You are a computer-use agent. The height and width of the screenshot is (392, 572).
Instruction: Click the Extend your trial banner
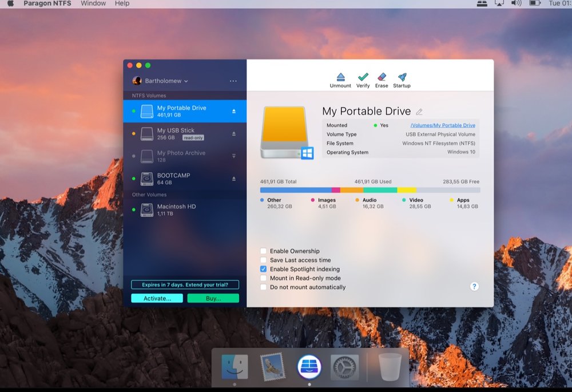[185, 284]
